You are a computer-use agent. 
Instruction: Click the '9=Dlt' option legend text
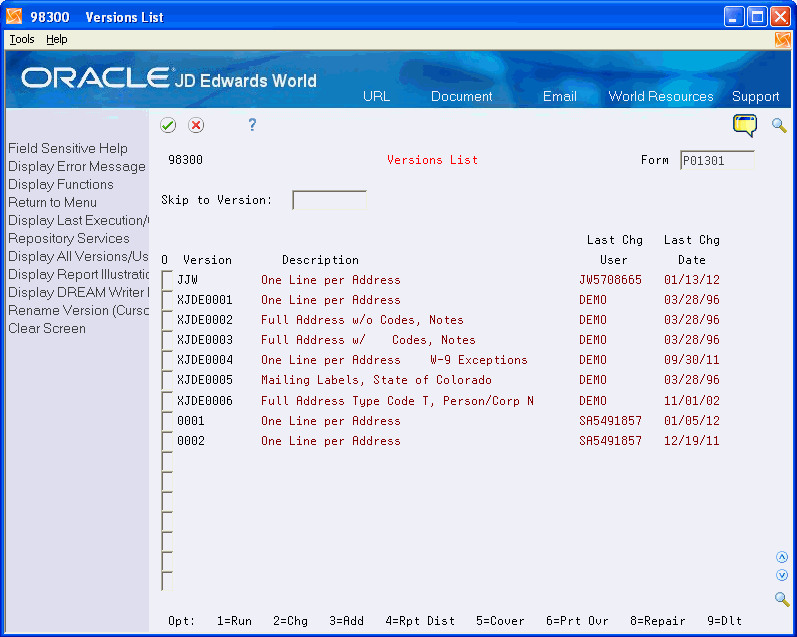coord(724,621)
